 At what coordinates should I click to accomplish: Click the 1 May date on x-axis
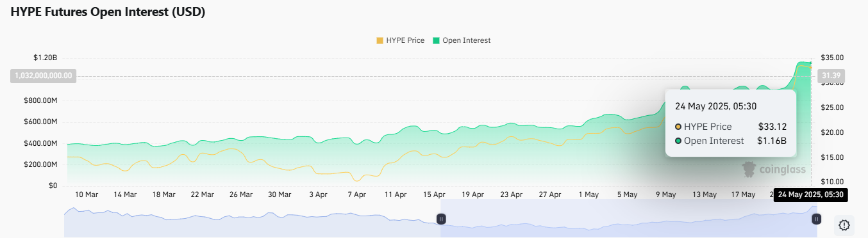(x=588, y=194)
